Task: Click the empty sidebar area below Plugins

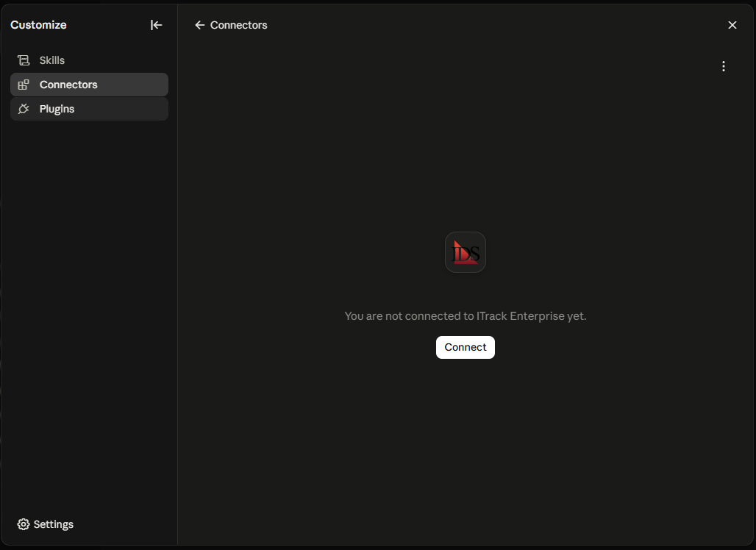Action: [89, 313]
